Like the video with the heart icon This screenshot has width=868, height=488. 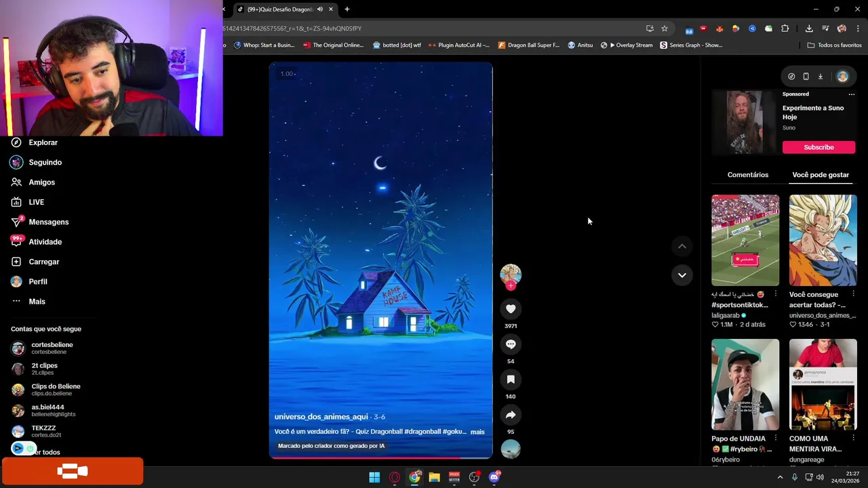click(x=511, y=309)
